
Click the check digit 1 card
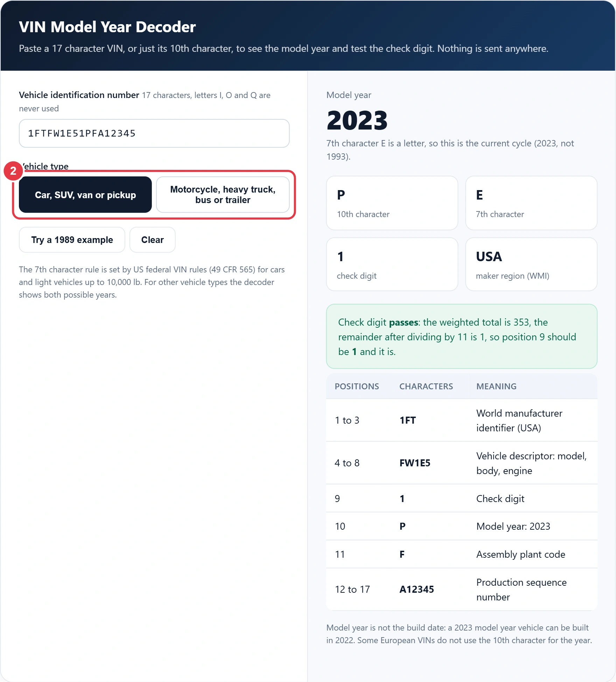tap(392, 264)
